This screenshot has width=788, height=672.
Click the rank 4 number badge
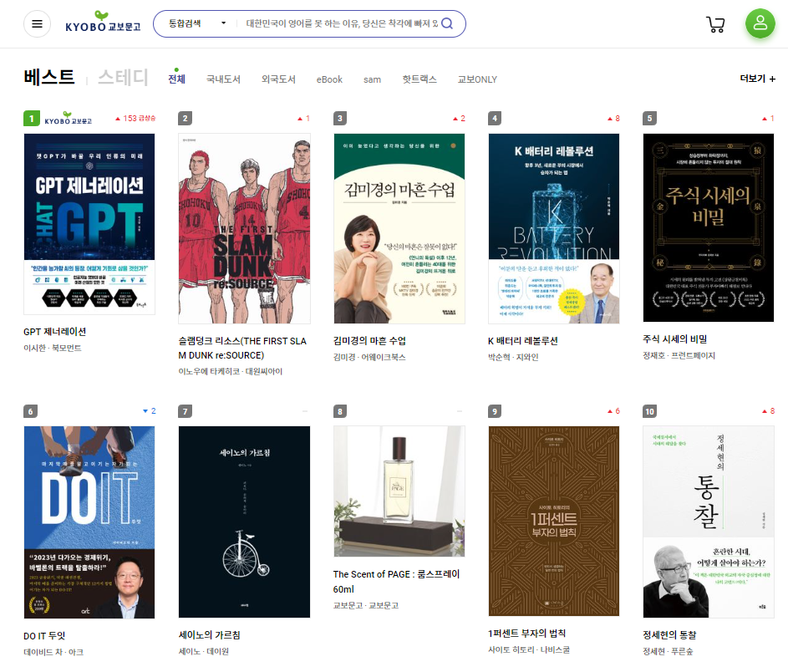(x=495, y=119)
